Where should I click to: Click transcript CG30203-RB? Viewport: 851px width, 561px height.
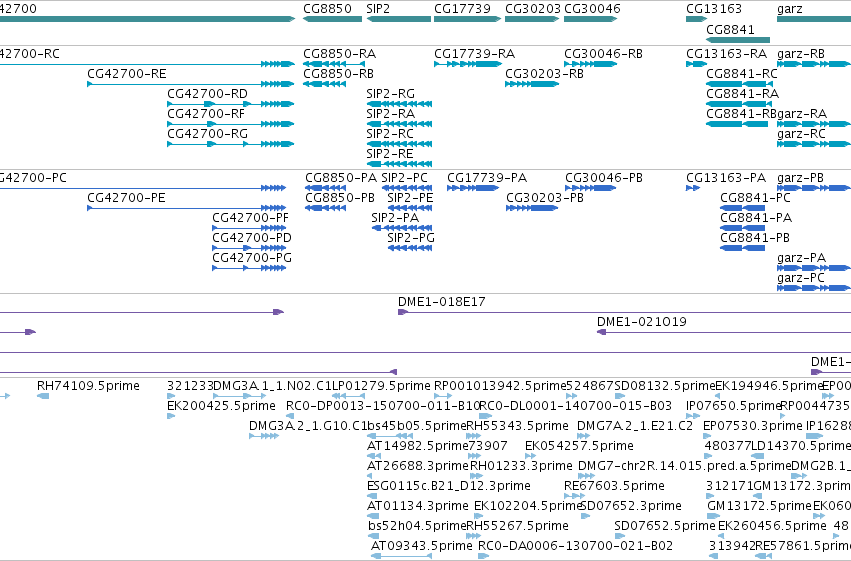tap(532, 84)
